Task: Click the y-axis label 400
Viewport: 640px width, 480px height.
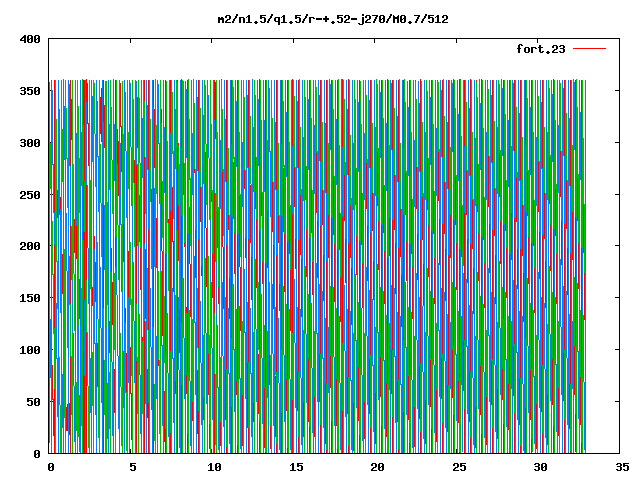Action: pos(30,39)
